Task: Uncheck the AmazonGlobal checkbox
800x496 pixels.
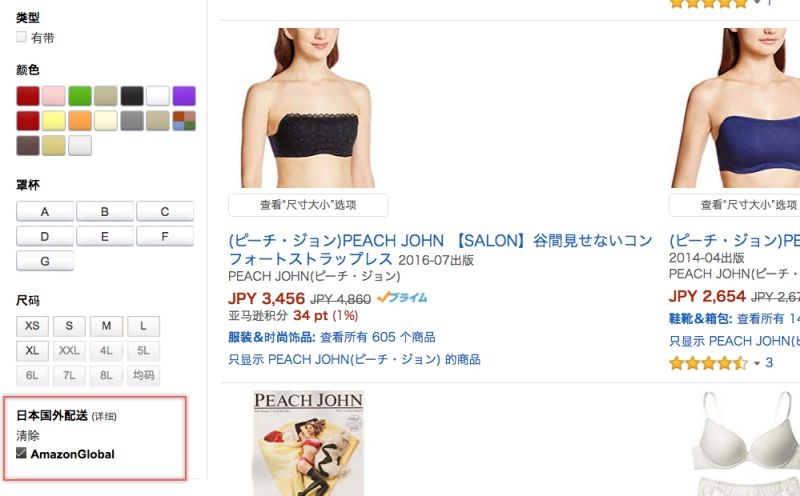Action: click(21, 453)
